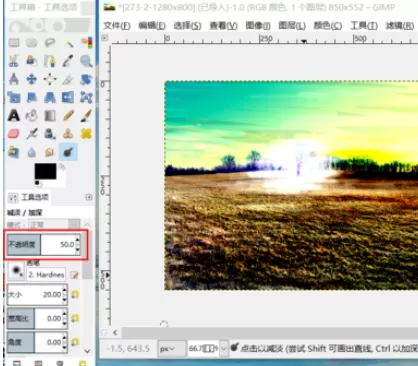Click the brush name field "2. Hardnes"
Viewport: 418px width, 366px height.
[x=46, y=275]
